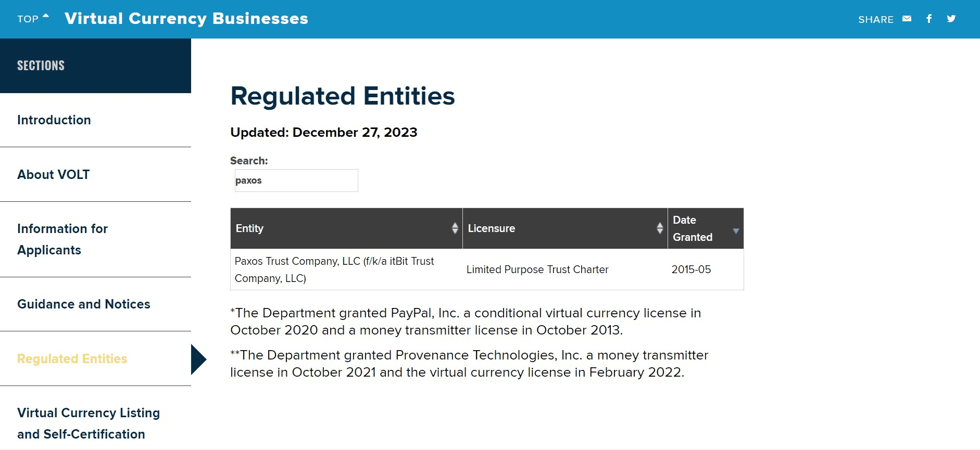Screen dimensions: 980x450
Task: Select Regulated Entities in the sidebar
Action: point(72,359)
